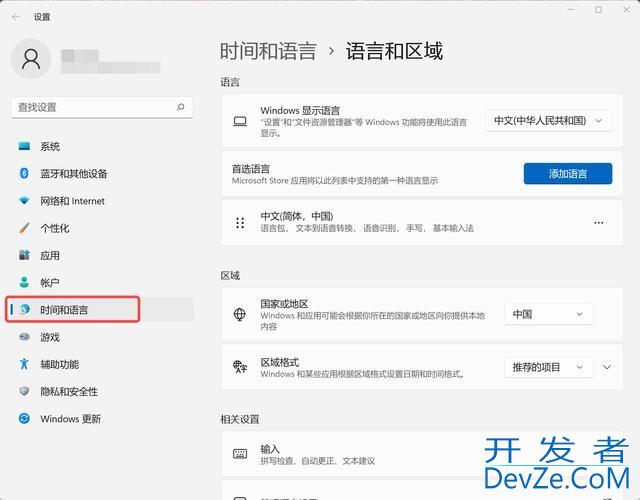Open 系统 settings icon
The image size is (640, 500).
point(24,146)
